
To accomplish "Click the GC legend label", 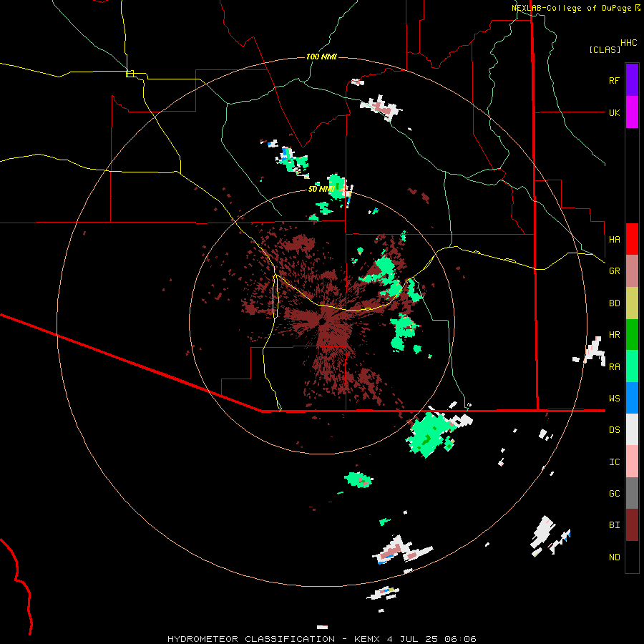I will click(x=614, y=494).
